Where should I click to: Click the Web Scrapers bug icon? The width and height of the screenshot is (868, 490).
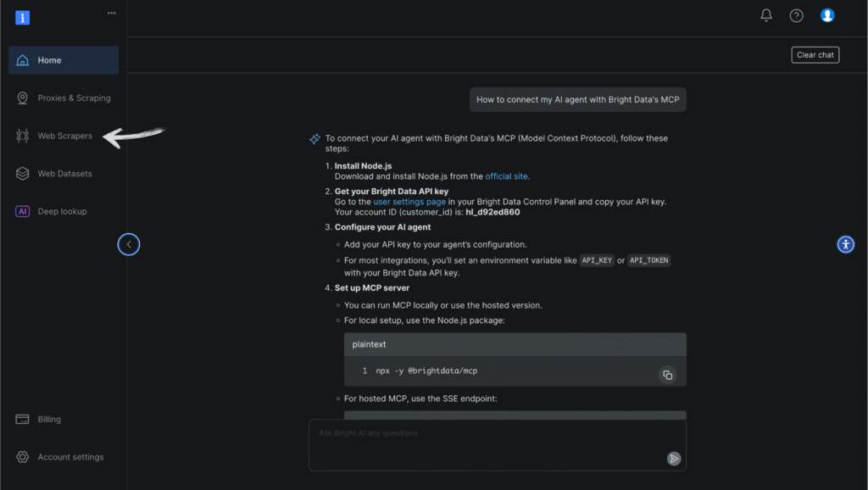point(22,136)
